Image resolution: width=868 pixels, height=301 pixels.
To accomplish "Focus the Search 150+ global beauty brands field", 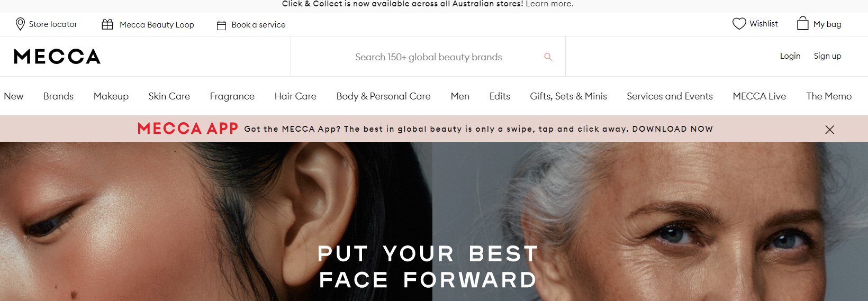I will [x=428, y=57].
